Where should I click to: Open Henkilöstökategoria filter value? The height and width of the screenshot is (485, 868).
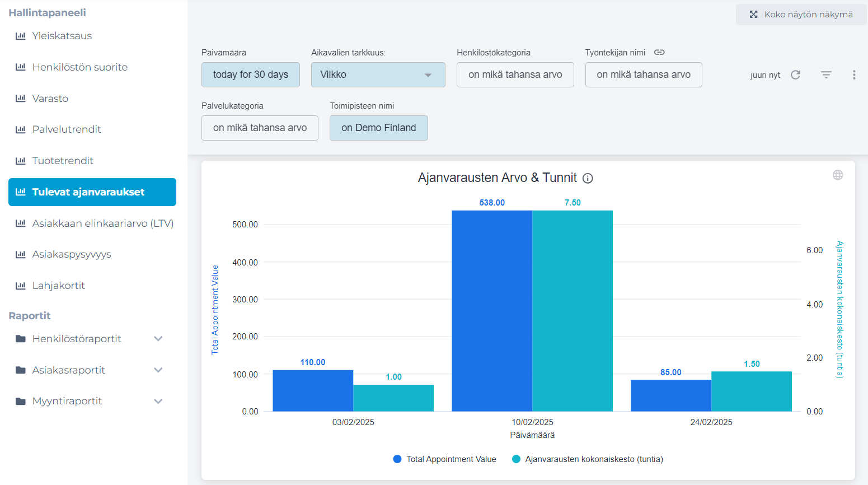tap(515, 74)
